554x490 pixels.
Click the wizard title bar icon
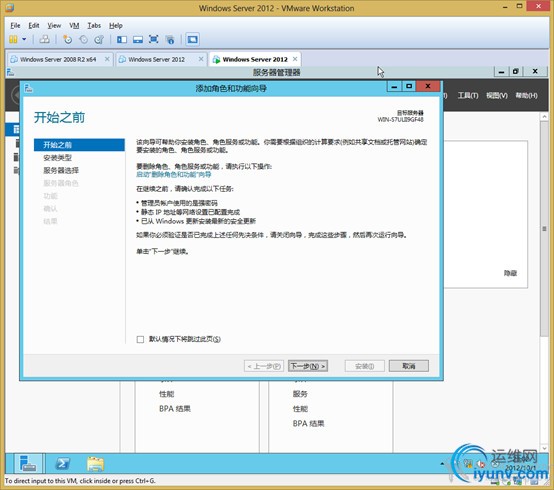click(x=29, y=88)
